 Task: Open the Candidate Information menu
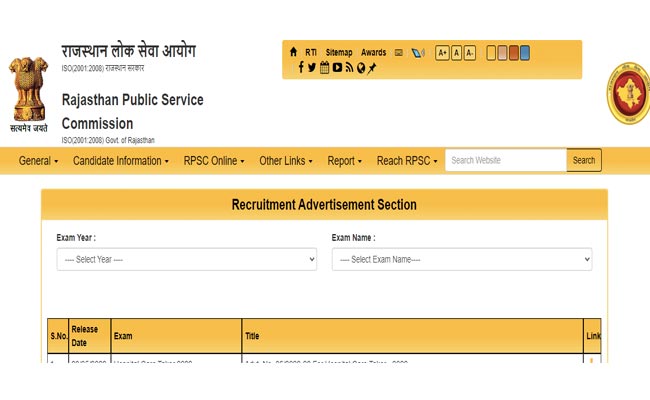point(120,161)
